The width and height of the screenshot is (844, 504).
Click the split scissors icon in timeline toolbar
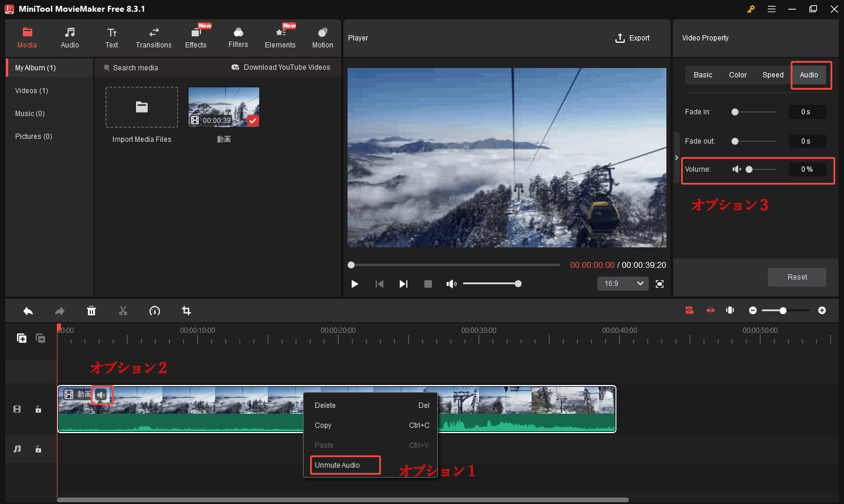click(123, 311)
